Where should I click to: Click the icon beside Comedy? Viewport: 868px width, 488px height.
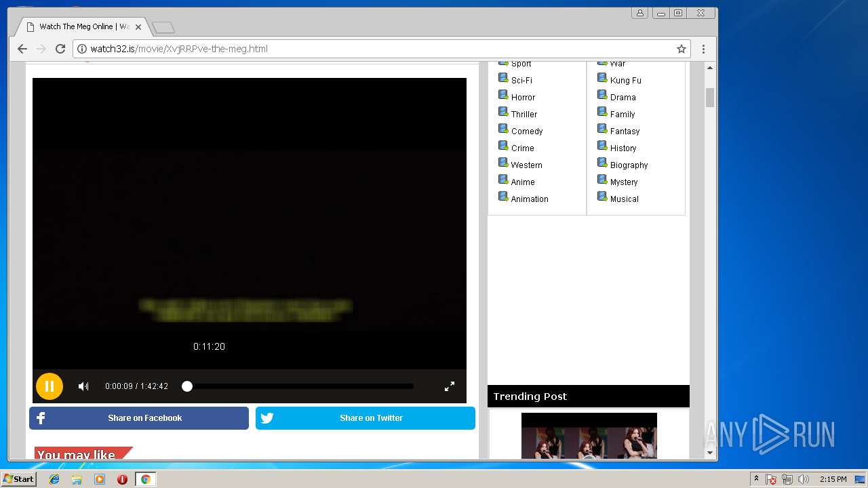click(503, 129)
